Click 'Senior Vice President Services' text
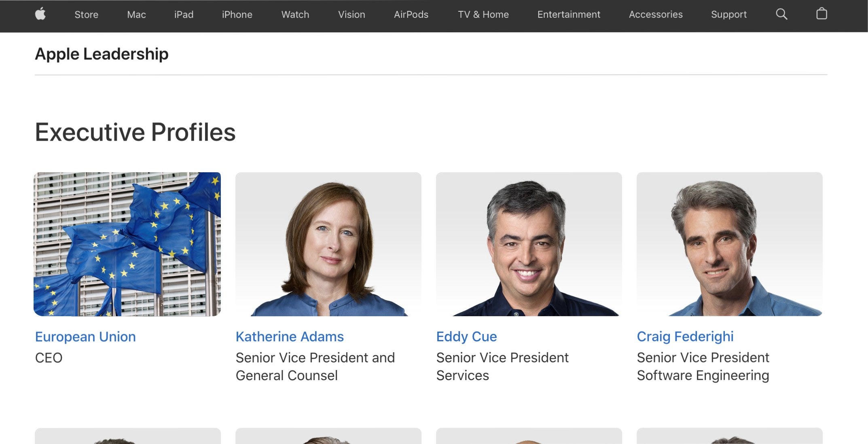Viewport: 868px width, 444px height. point(502,366)
